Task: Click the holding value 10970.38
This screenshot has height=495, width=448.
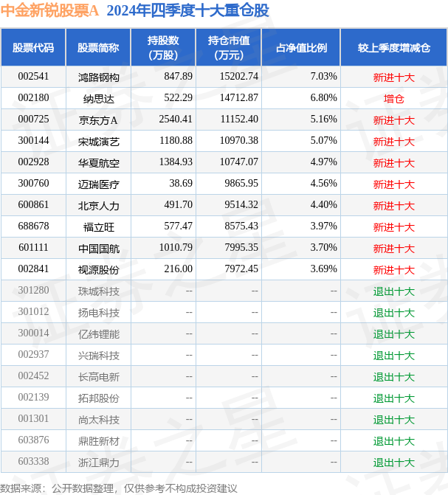Action: pos(239,140)
